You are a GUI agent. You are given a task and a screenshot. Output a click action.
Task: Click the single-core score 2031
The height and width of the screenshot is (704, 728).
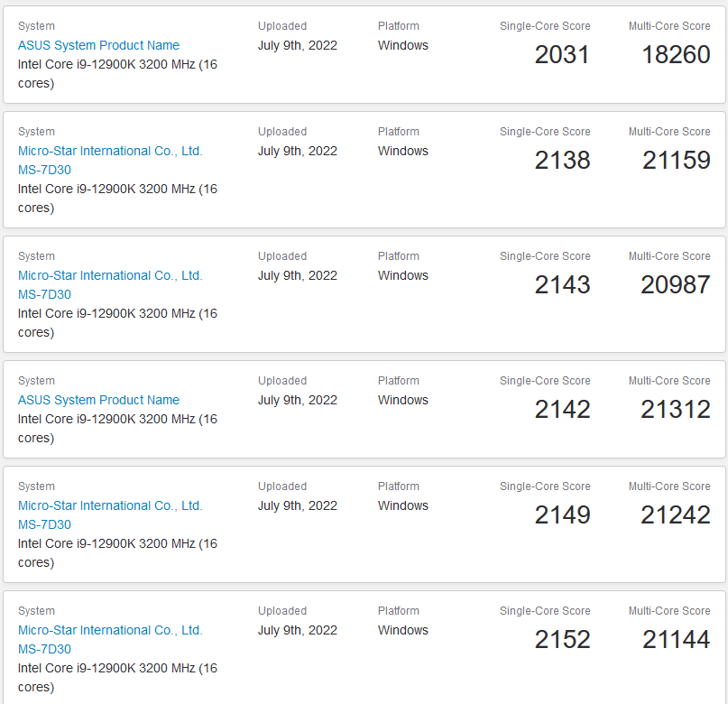[x=562, y=55]
